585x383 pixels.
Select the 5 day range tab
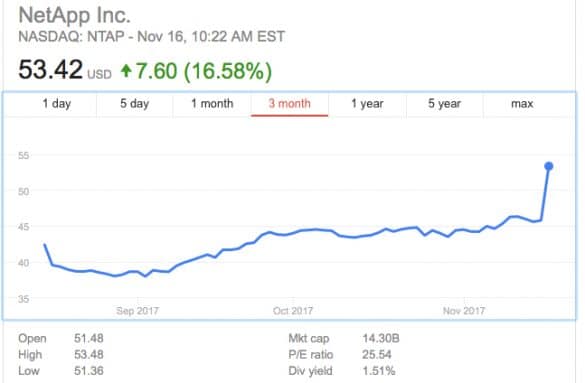134,104
